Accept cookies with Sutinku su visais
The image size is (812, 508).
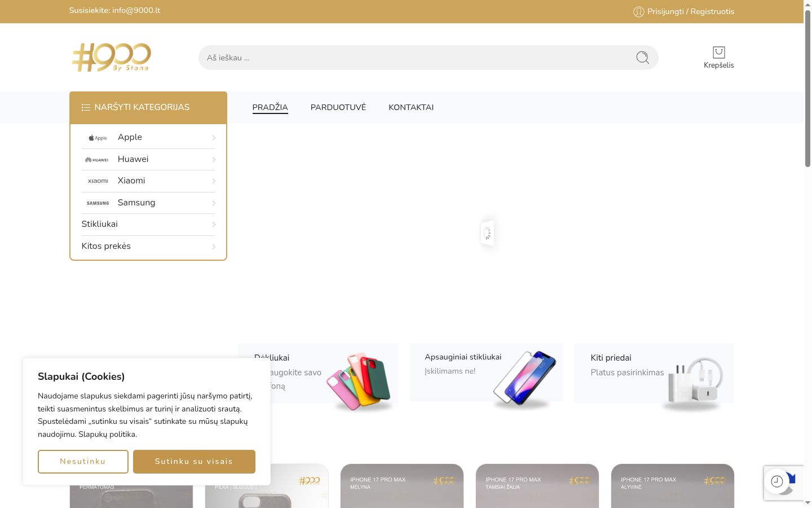point(194,462)
